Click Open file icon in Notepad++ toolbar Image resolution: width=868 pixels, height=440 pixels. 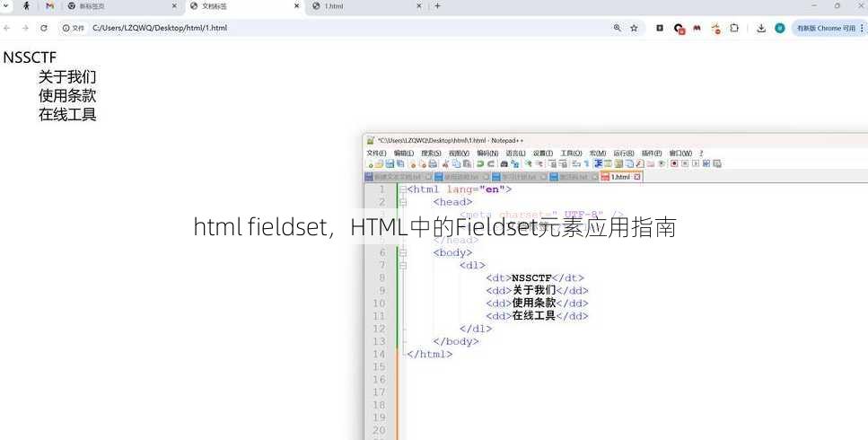point(379,163)
